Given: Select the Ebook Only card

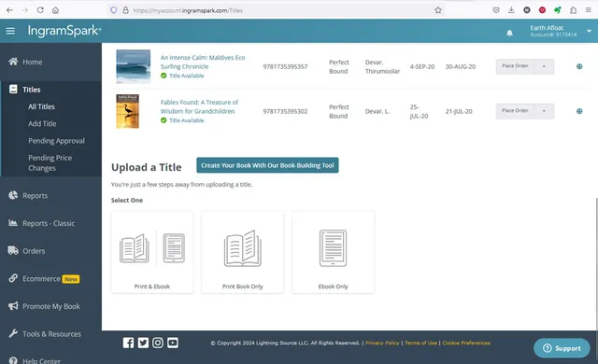Looking at the screenshot, I should click(x=333, y=252).
